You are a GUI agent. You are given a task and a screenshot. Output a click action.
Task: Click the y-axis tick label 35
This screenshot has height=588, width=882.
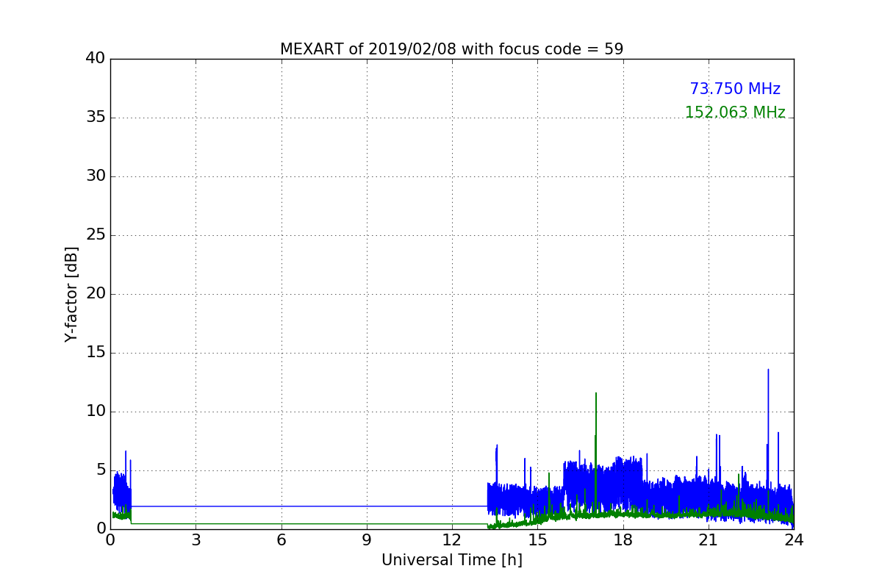click(x=96, y=117)
